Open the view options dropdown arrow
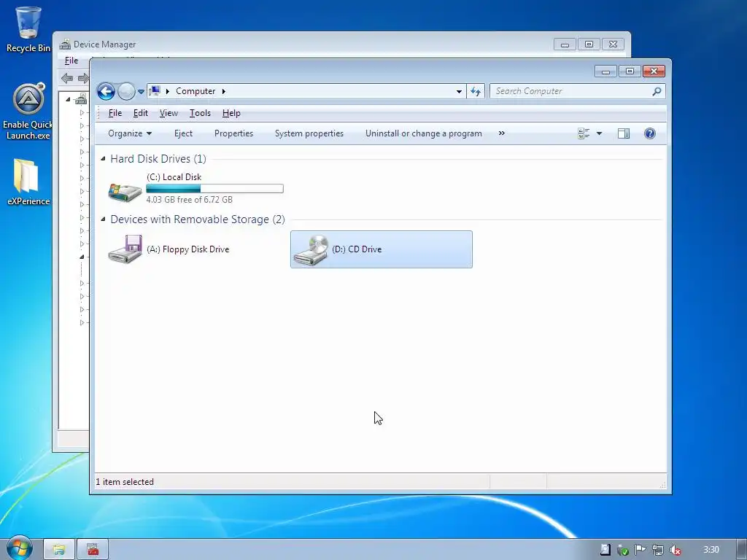747x560 pixels. [x=600, y=134]
